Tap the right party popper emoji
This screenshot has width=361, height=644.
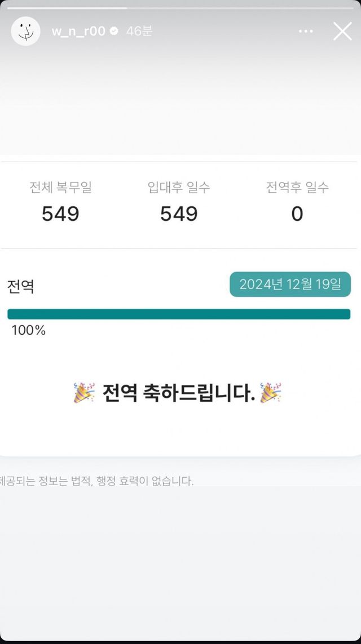[x=270, y=393]
